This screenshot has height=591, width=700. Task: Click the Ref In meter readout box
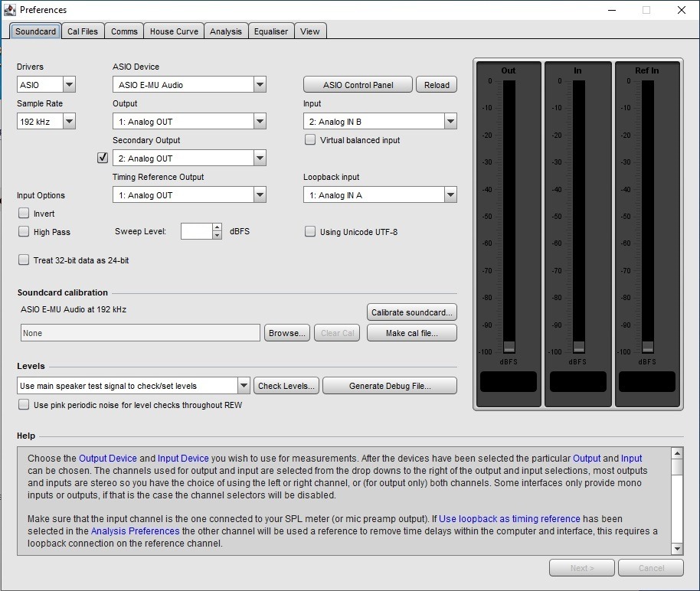(647, 382)
